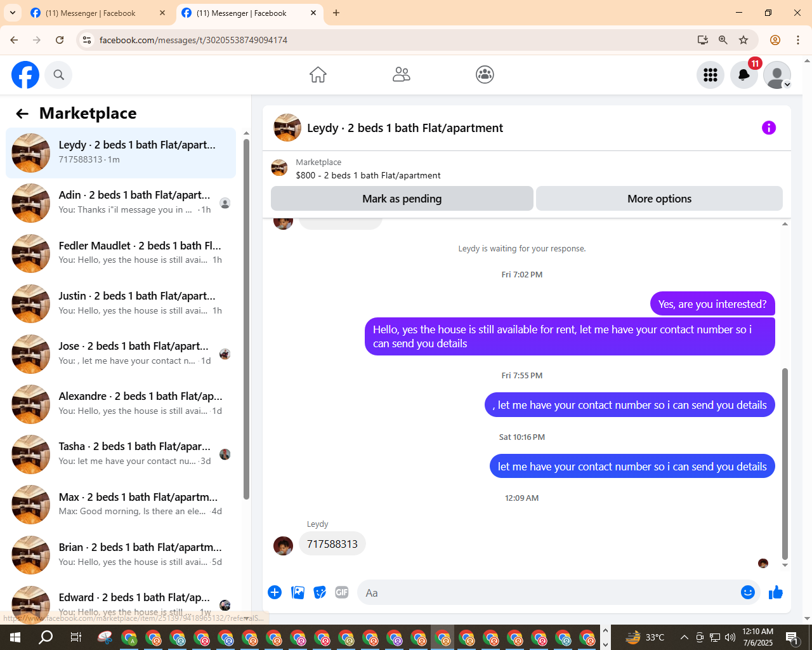Open Chrome three-dot menu

point(798,40)
